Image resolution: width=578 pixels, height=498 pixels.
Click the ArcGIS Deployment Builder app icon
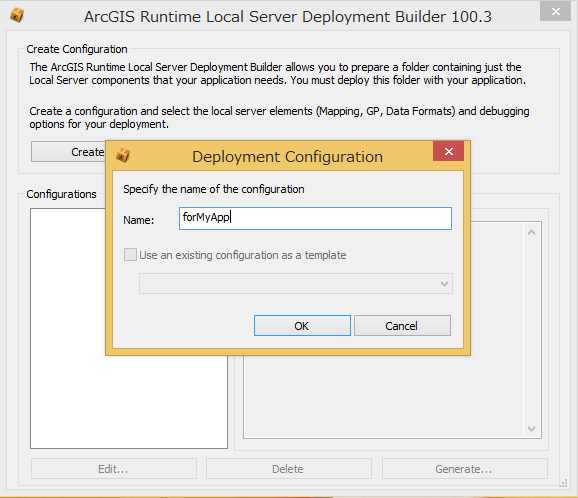(x=17, y=15)
